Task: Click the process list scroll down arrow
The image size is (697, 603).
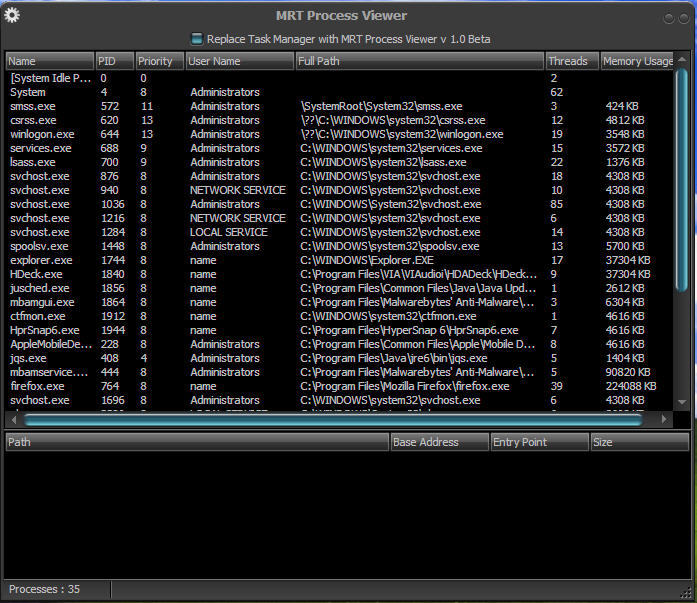Action: (682, 402)
